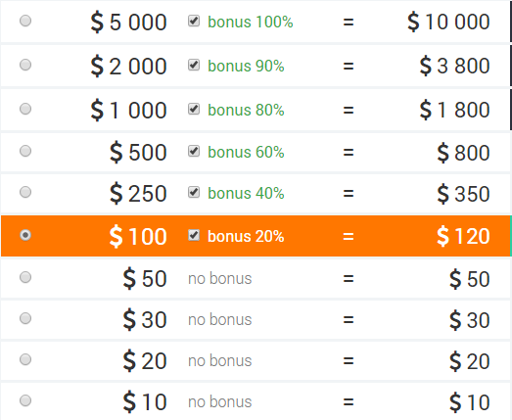Click the selected $100 radio button
Image resolution: width=512 pixels, height=420 pixels.
(x=25, y=235)
